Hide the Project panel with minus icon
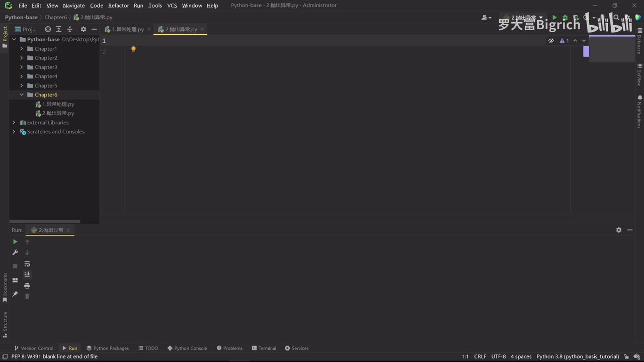The width and height of the screenshot is (644, 362). coord(94,29)
